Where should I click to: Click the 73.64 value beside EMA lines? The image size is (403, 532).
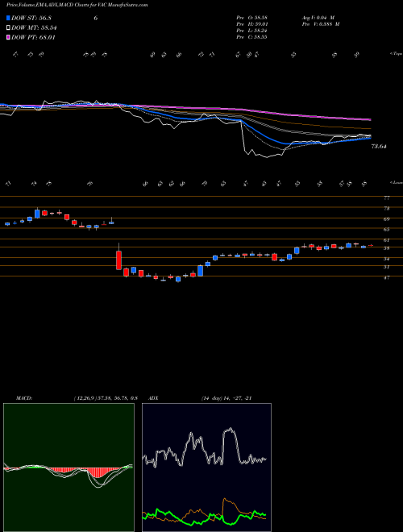tap(379, 147)
